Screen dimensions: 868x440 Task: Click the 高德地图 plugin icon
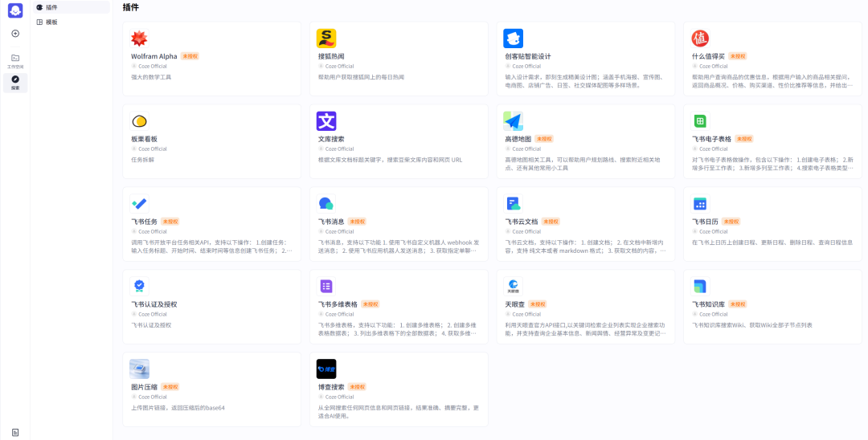coord(513,121)
